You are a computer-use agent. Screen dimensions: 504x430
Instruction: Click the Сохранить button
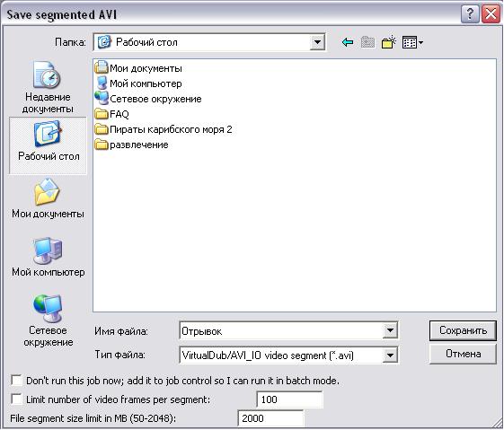(x=463, y=330)
